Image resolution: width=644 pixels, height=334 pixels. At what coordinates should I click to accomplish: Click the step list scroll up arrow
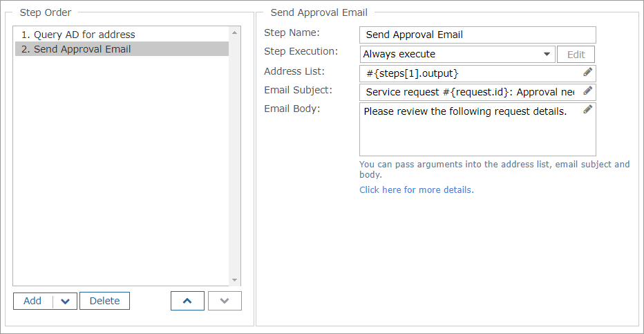pyautogui.click(x=234, y=33)
